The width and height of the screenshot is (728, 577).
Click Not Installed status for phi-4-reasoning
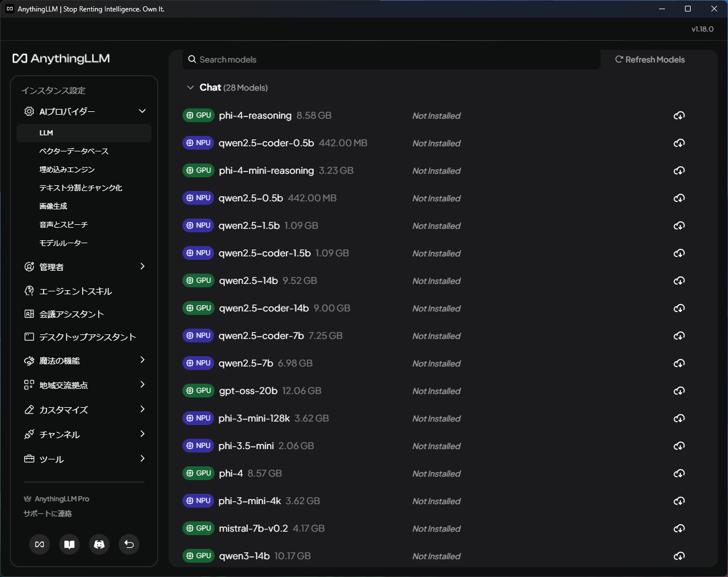pyautogui.click(x=437, y=116)
